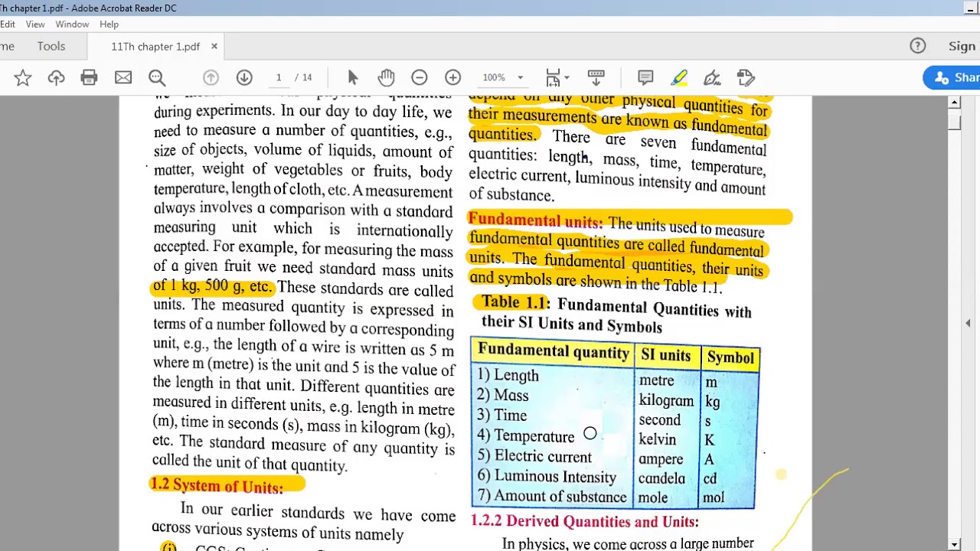Open the find text magnifier tool
Screen dimensions: 980x551
(157, 77)
